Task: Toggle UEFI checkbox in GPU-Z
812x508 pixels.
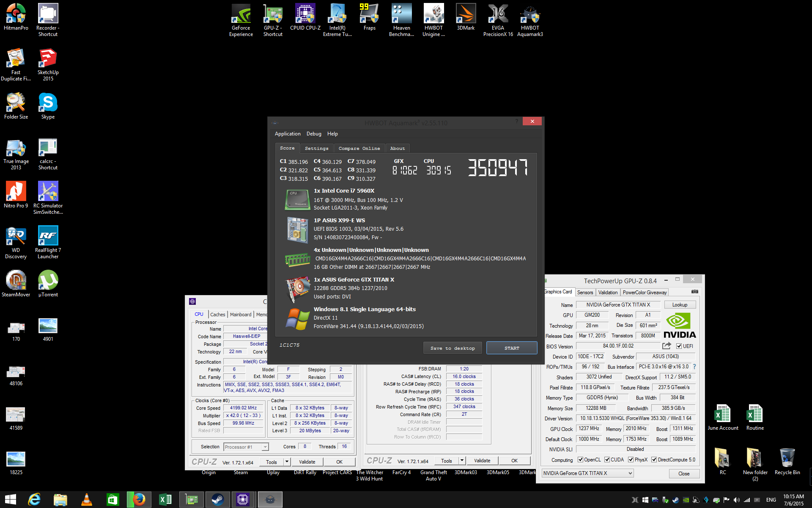Action: click(x=679, y=346)
